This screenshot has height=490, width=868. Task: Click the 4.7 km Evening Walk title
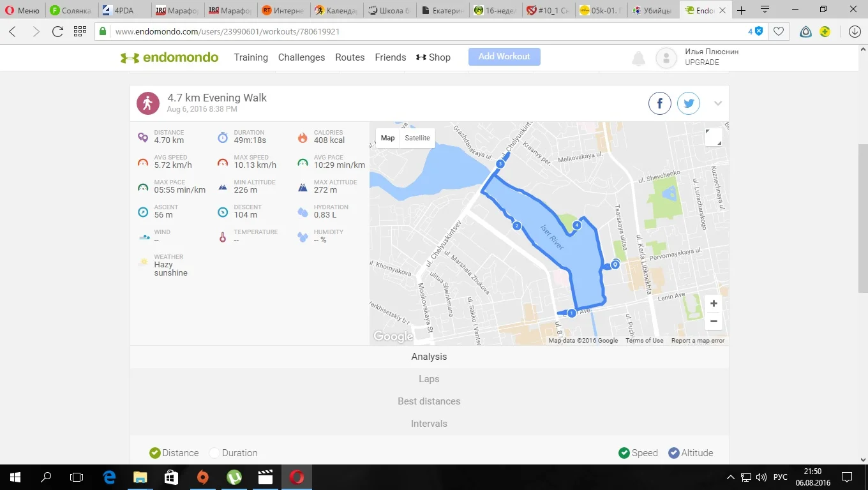(217, 98)
